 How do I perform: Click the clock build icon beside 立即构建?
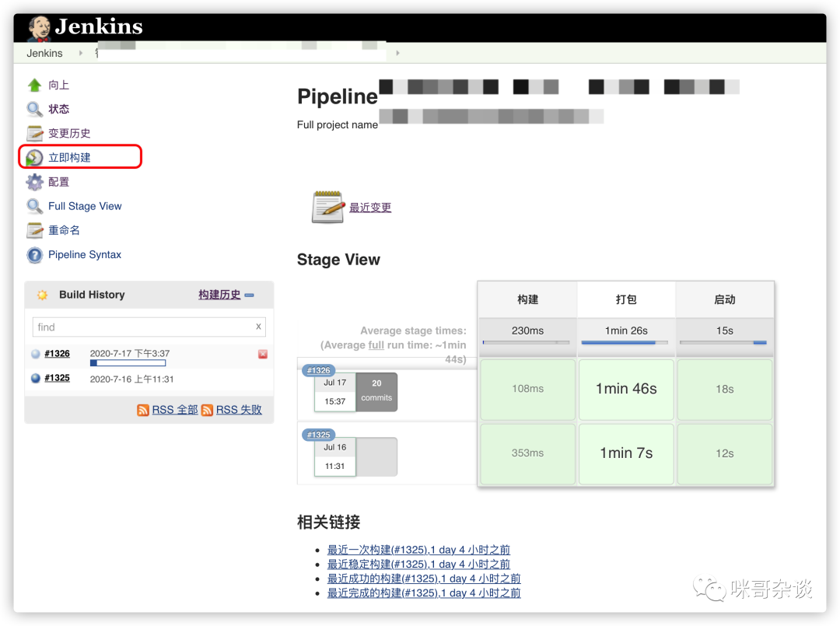tap(35, 157)
